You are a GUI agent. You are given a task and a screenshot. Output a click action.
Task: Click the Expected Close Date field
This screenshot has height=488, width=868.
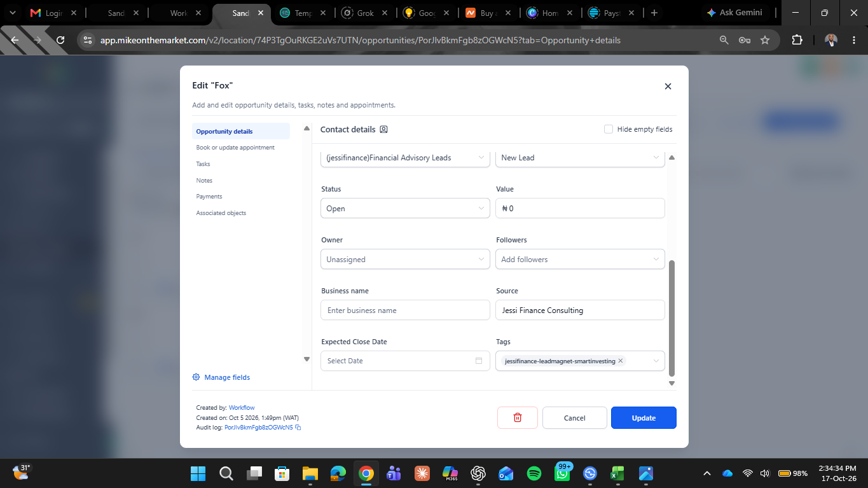coord(405,361)
